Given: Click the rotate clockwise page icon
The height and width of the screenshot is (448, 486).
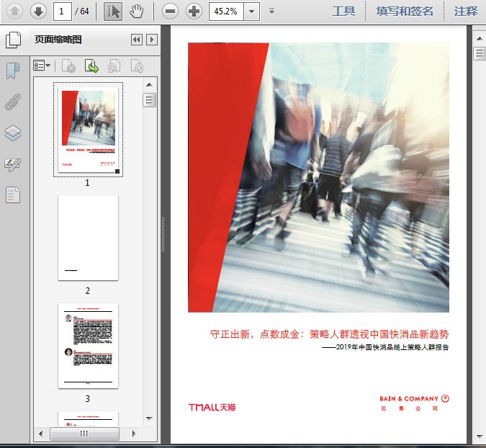Looking at the screenshot, I should (137, 66).
